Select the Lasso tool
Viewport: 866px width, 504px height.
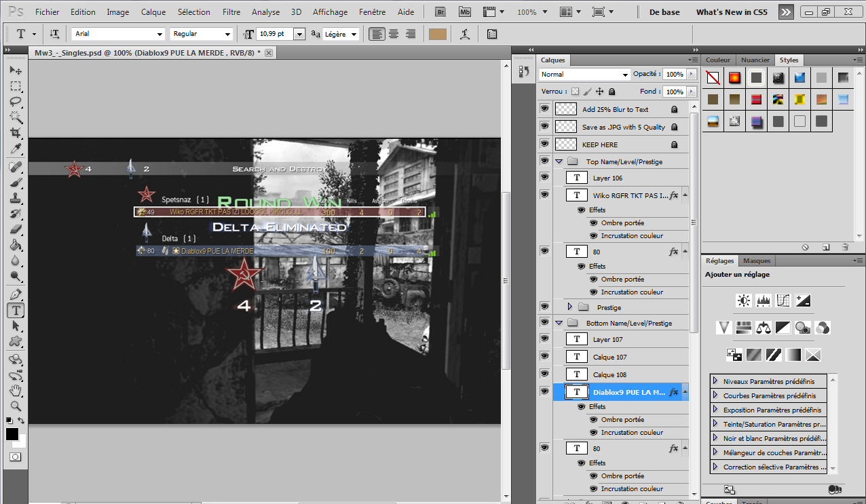pyautogui.click(x=15, y=102)
